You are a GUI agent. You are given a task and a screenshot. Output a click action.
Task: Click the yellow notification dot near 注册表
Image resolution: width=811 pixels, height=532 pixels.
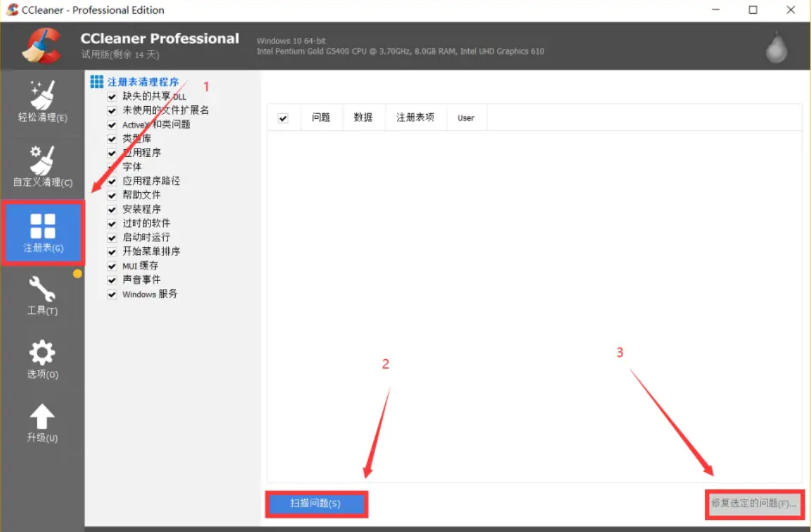(78, 274)
